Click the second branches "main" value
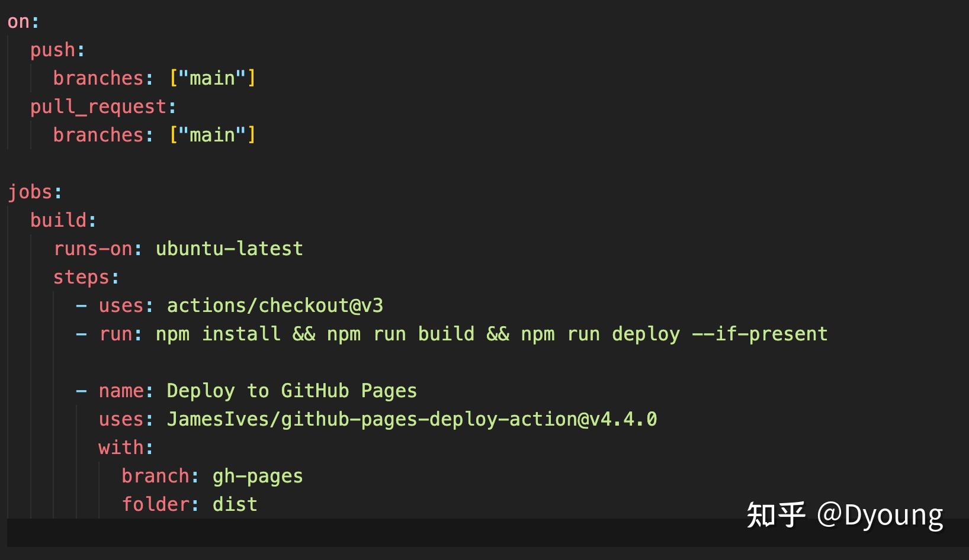Image resolution: width=969 pixels, height=560 pixels. point(213,134)
